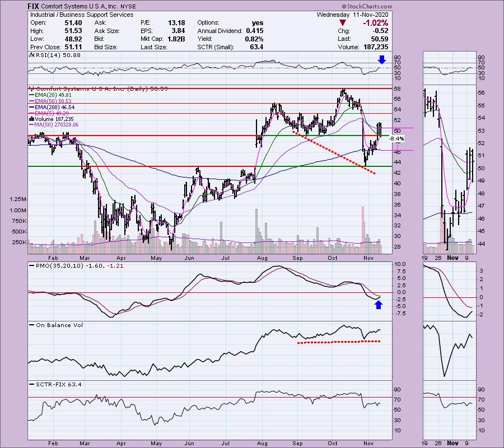Click the FIX ticker symbol
504x448 pixels.
(33, 6)
